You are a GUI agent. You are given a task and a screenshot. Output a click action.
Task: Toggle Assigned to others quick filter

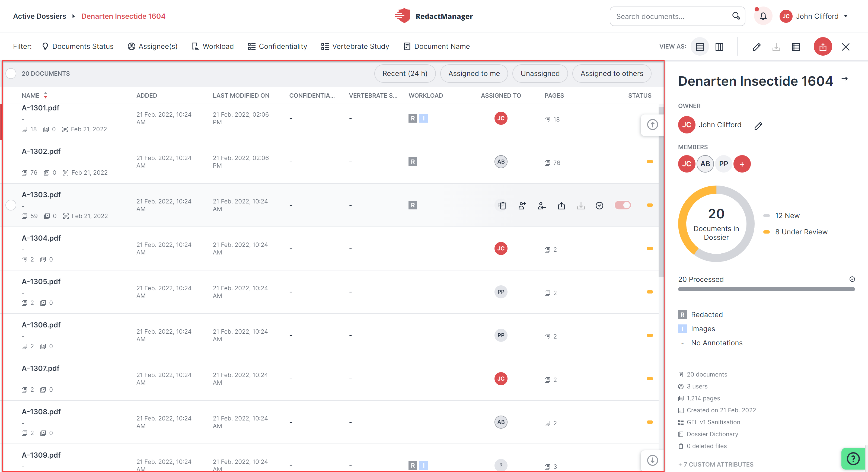click(x=612, y=74)
